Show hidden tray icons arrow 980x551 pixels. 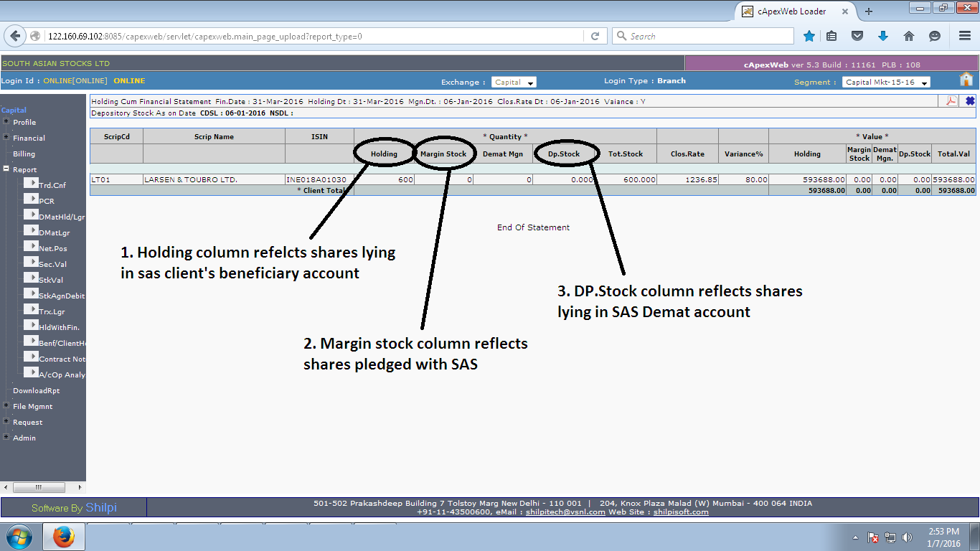coord(855,537)
